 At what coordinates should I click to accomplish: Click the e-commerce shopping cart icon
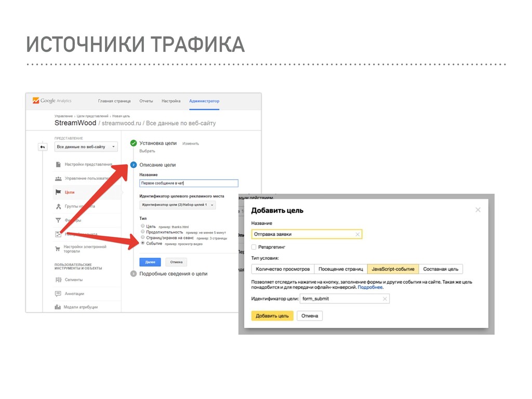[x=58, y=249]
